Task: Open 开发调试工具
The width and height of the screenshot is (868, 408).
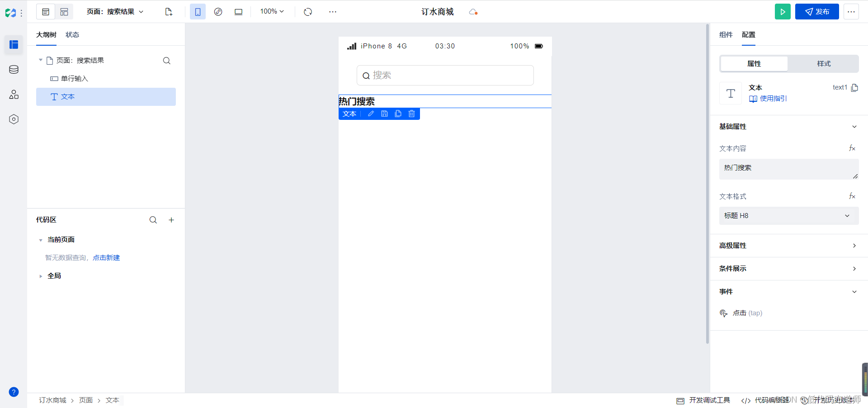Action: pyautogui.click(x=703, y=400)
